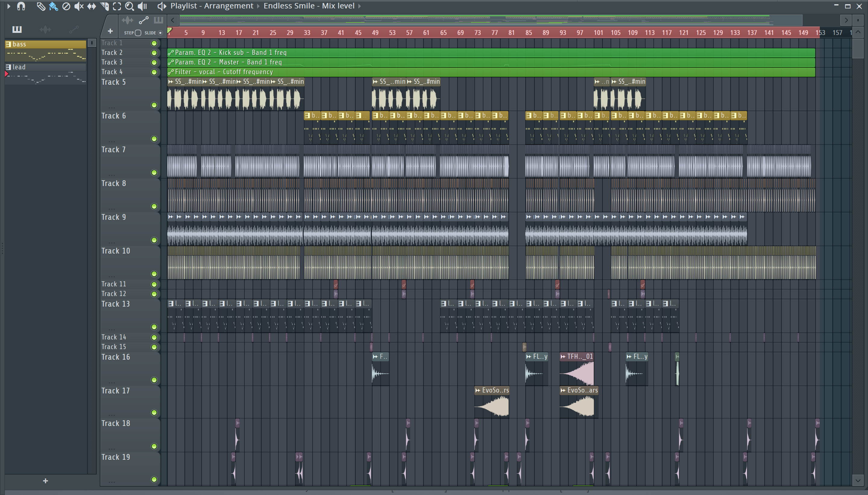The height and width of the screenshot is (495, 868).
Task: Select the Track 19 header label
Action: pyautogui.click(x=115, y=457)
